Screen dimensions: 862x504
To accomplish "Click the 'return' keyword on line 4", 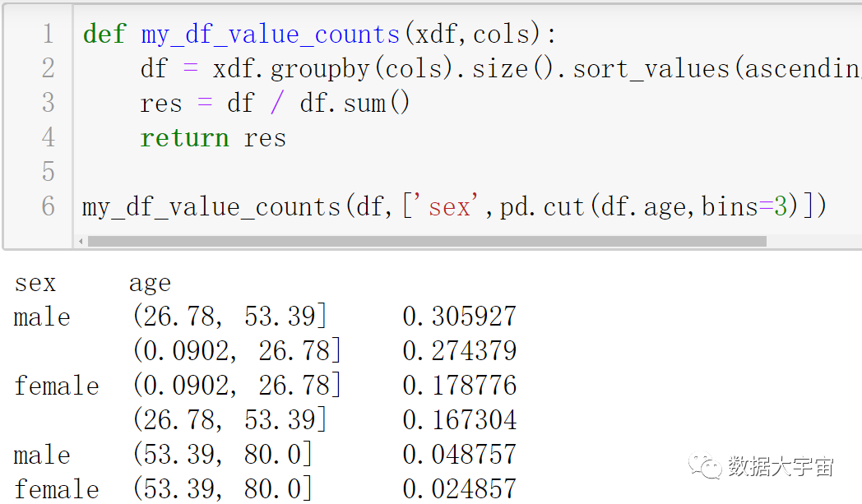I will point(184,137).
